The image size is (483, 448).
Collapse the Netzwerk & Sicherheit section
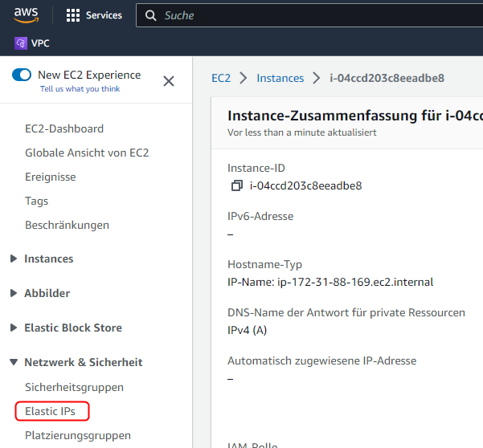pyautogui.click(x=14, y=362)
